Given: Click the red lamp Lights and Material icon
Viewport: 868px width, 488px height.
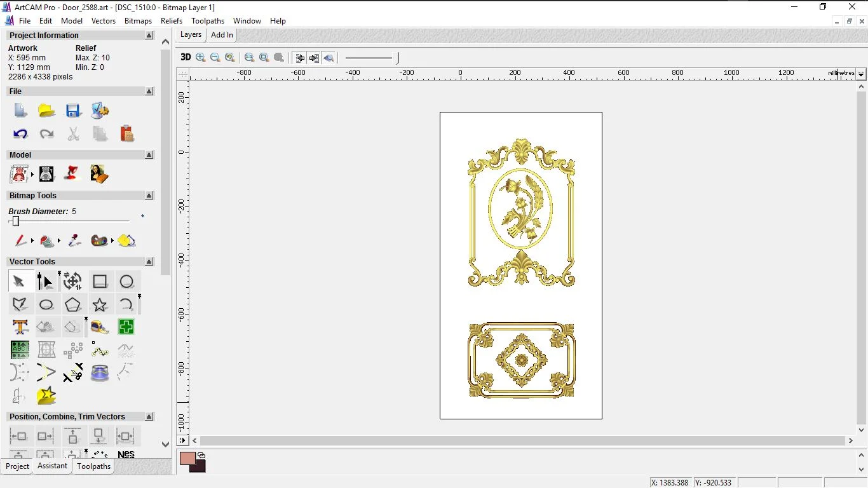Looking at the screenshot, I should [x=72, y=173].
